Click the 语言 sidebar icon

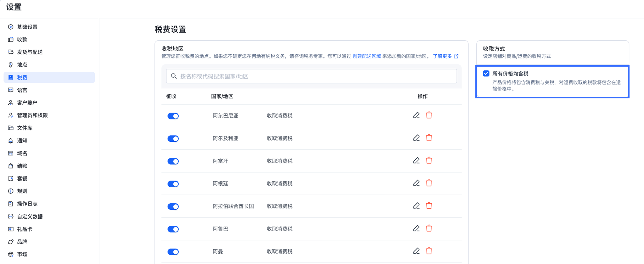(x=11, y=90)
